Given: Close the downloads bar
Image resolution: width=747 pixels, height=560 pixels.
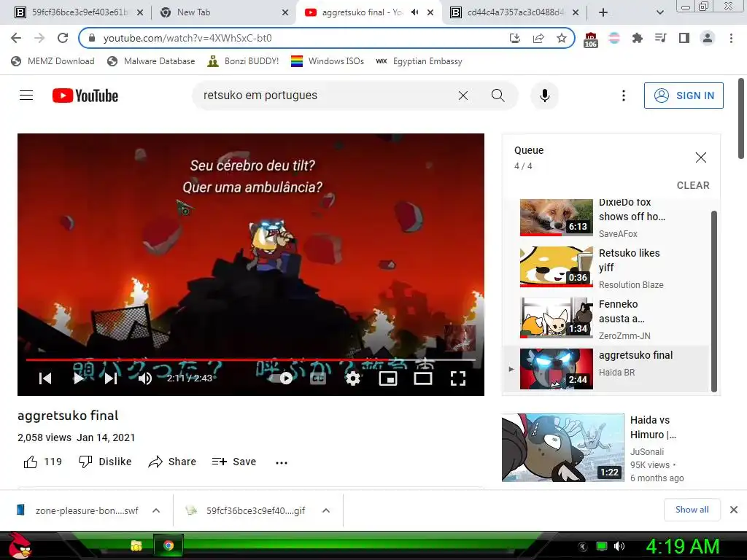Looking at the screenshot, I should point(734,510).
